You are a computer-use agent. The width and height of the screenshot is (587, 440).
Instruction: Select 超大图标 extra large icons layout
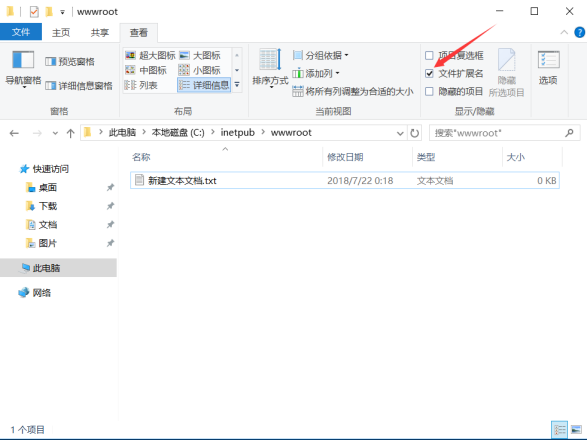tap(150, 55)
